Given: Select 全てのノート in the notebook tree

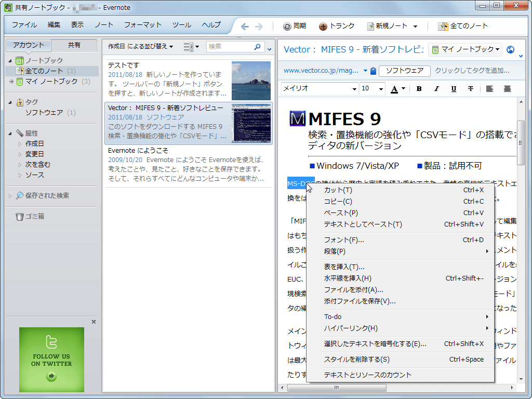Looking at the screenshot, I should tap(52, 71).
